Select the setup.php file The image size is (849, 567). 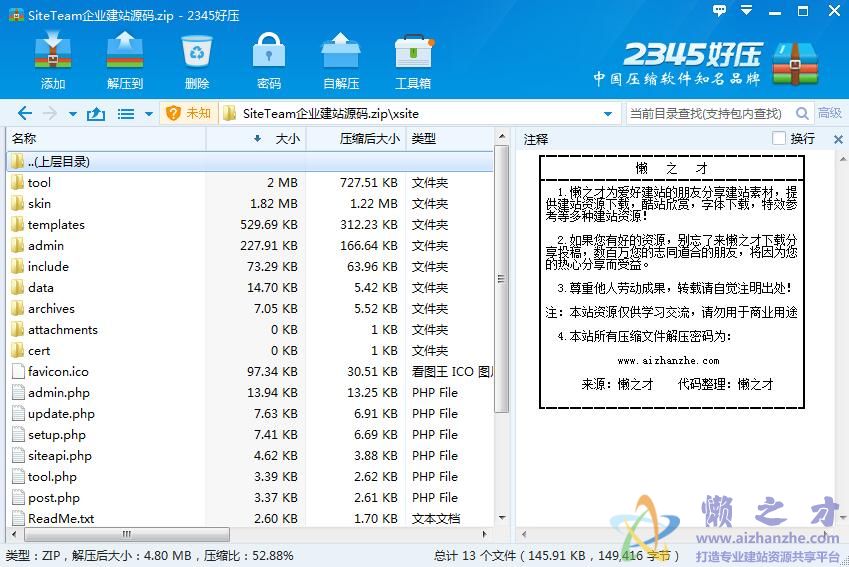(x=250, y=435)
